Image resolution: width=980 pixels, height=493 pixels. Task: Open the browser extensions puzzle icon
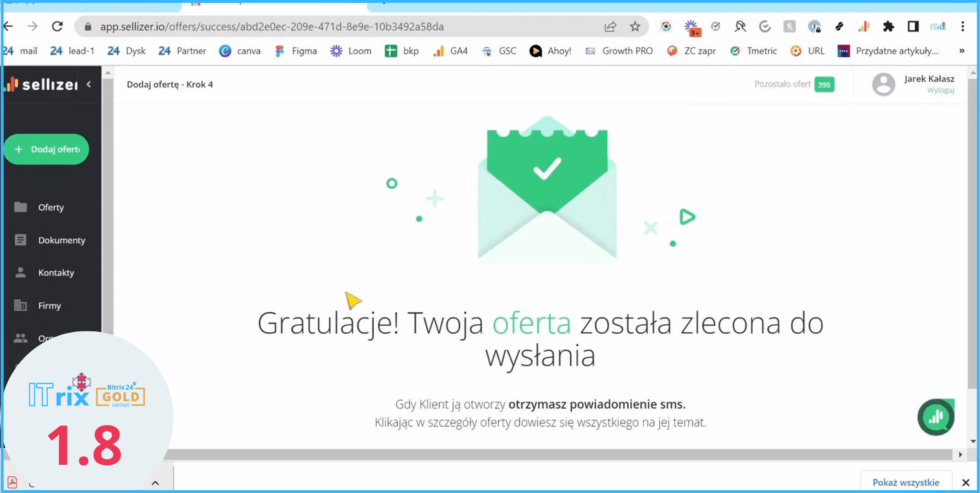pos(888,27)
